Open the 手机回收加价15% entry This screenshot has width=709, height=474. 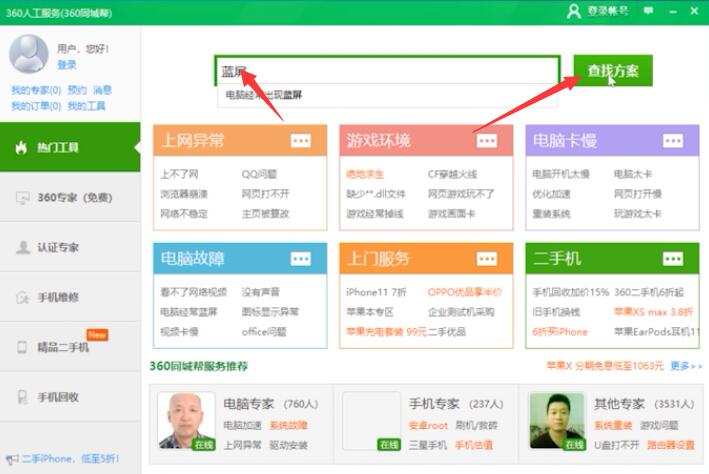571,292
